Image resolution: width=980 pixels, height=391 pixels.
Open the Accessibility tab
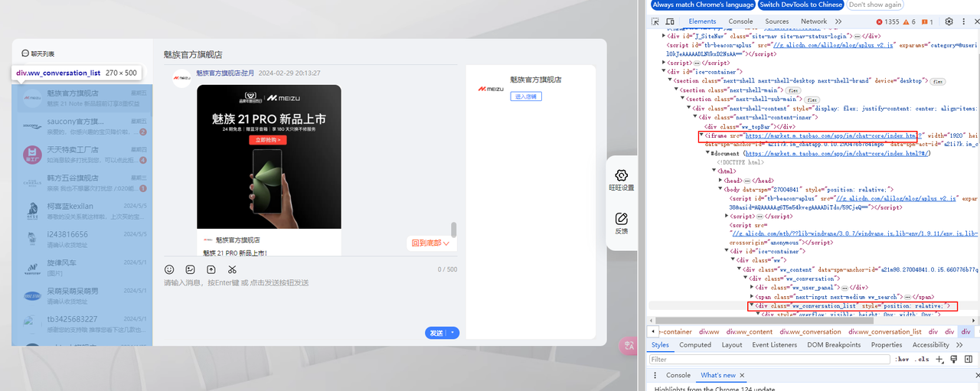[930, 344]
